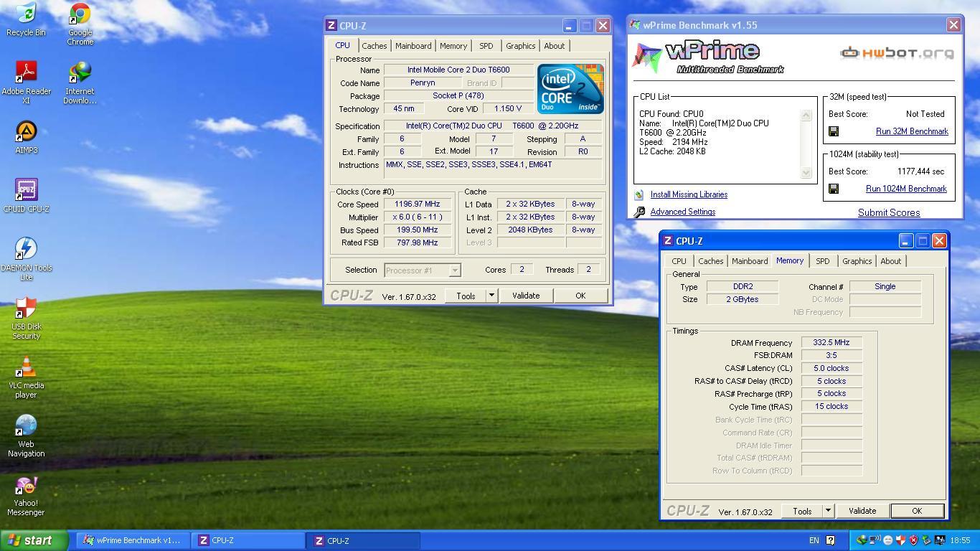Click red shield security alert tray icon
This screenshot has width=980, height=551.
[913, 540]
